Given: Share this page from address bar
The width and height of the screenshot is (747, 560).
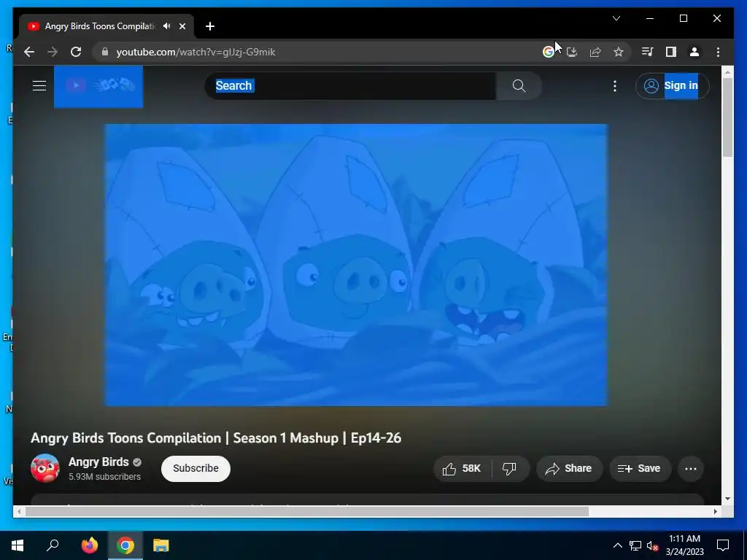Looking at the screenshot, I should click(x=595, y=52).
